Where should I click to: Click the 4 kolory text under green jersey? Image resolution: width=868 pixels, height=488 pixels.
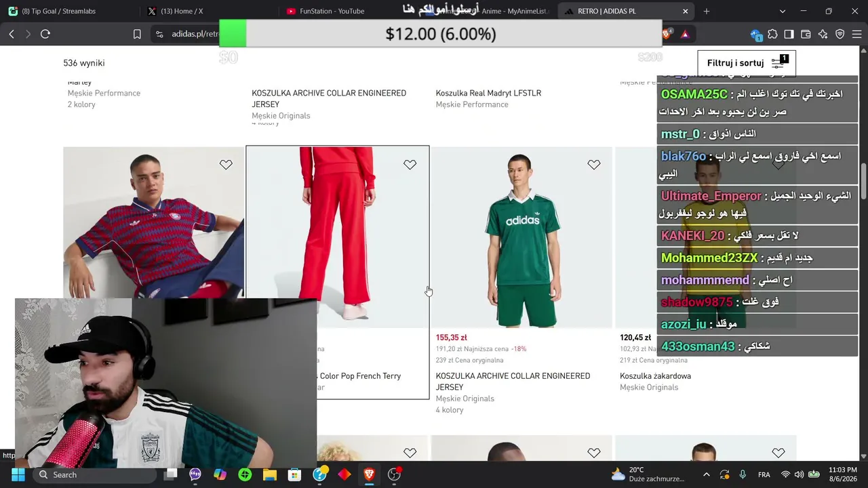pos(450,410)
